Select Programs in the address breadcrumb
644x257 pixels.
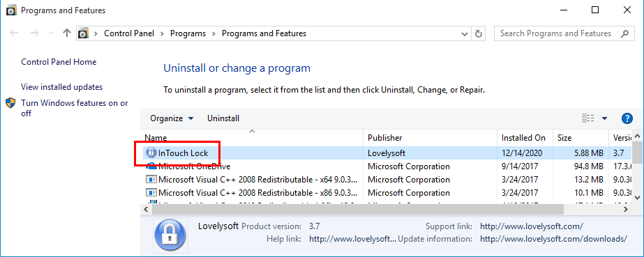(x=188, y=33)
